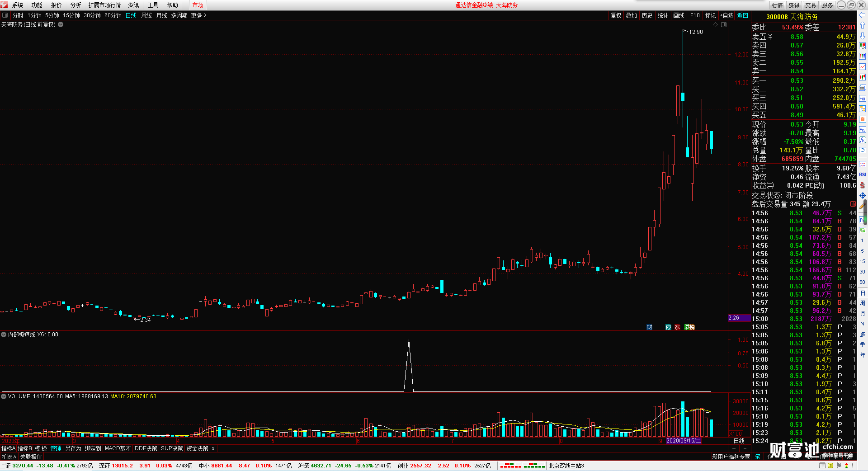Select the pencil drawing tool icon
This screenshot has width=868, height=471.
click(863, 206)
